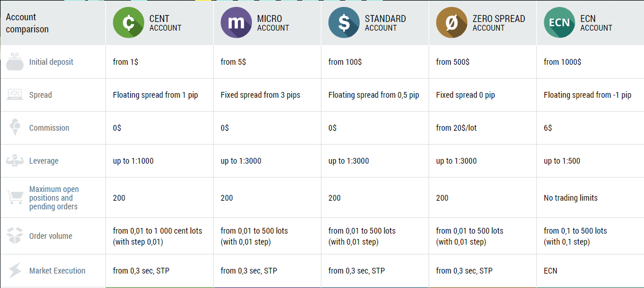The image size is (644, 288).
Task: Click the teal ECN account icon
Action: tap(559, 23)
